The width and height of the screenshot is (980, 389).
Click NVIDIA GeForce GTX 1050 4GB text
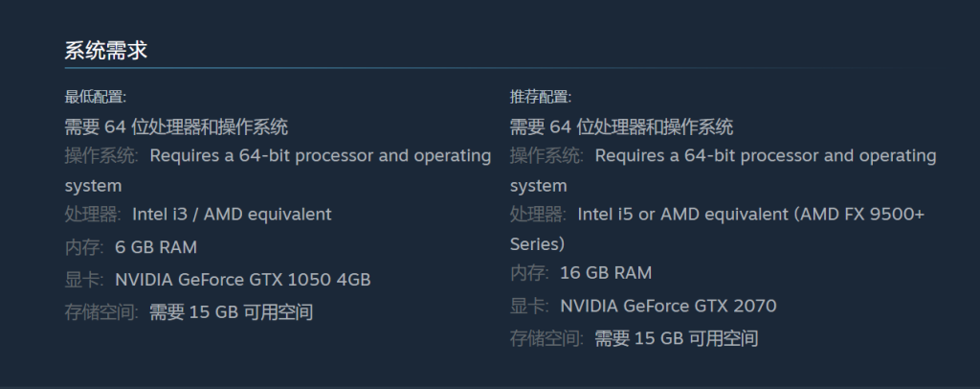(x=243, y=280)
